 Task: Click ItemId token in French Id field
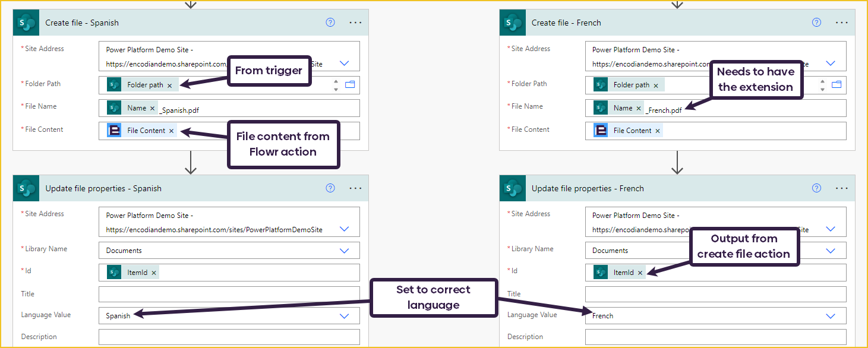[x=619, y=273]
